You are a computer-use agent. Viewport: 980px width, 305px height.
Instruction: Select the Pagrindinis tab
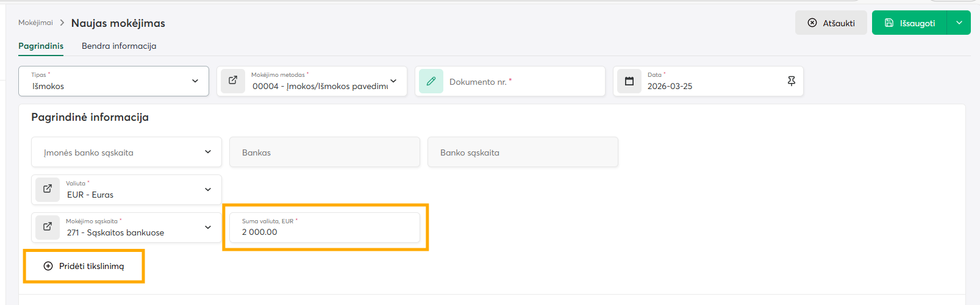[x=41, y=46]
